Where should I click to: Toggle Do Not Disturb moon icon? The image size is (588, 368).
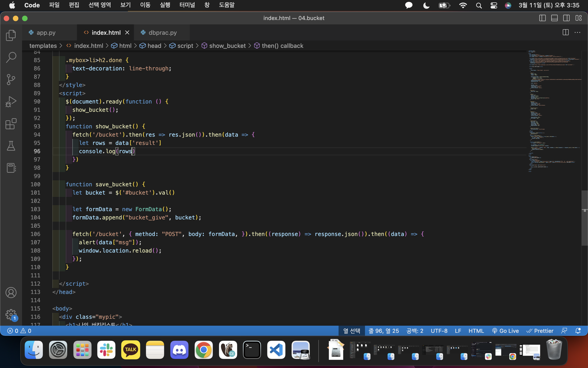426,5
